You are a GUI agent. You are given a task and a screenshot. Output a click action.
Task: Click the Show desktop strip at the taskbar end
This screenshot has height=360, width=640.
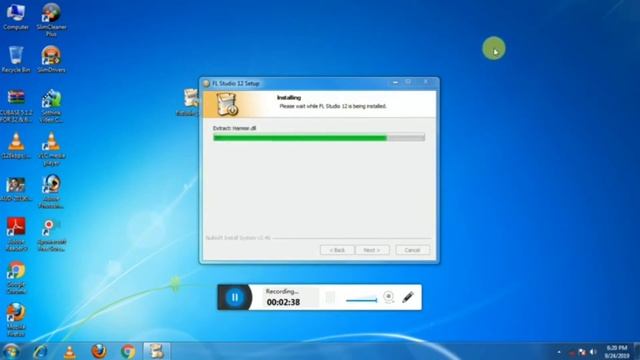click(x=637, y=351)
